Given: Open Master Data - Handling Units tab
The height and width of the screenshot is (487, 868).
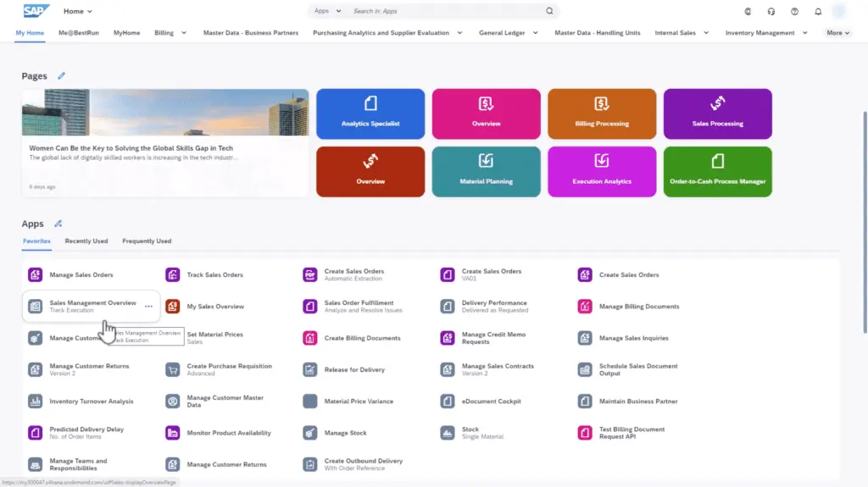Looking at the screenshot, I should coord(598,33).
